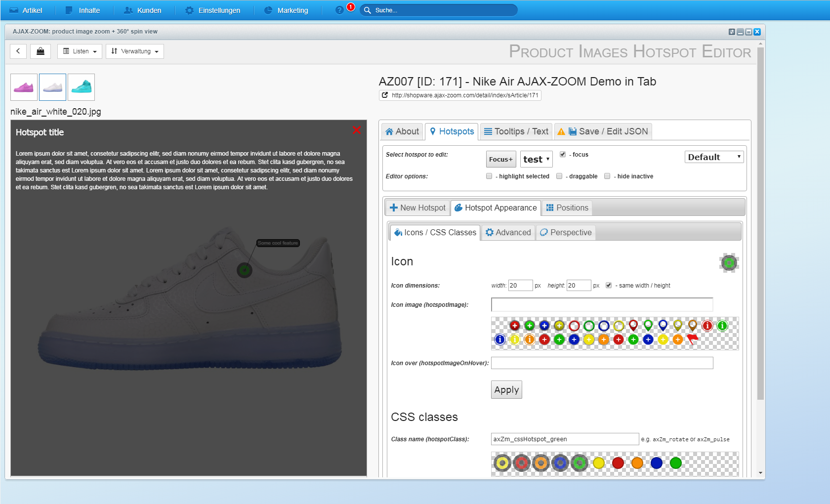
Task: Pick the red info circle icon
Action: [x=707, y=326]
